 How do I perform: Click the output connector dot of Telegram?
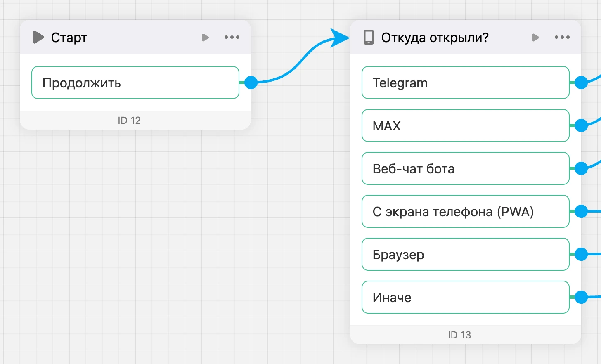tap(581, 83)
